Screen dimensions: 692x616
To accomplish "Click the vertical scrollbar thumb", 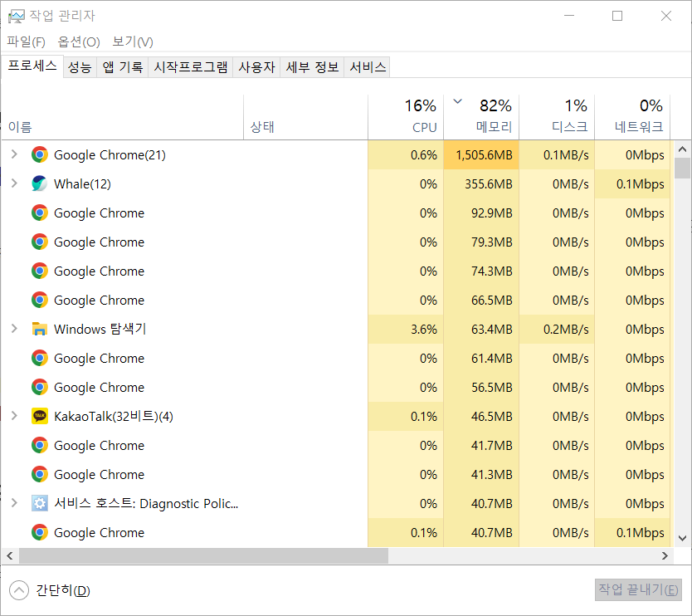I will pyautogui.click(x=682, y=169).
